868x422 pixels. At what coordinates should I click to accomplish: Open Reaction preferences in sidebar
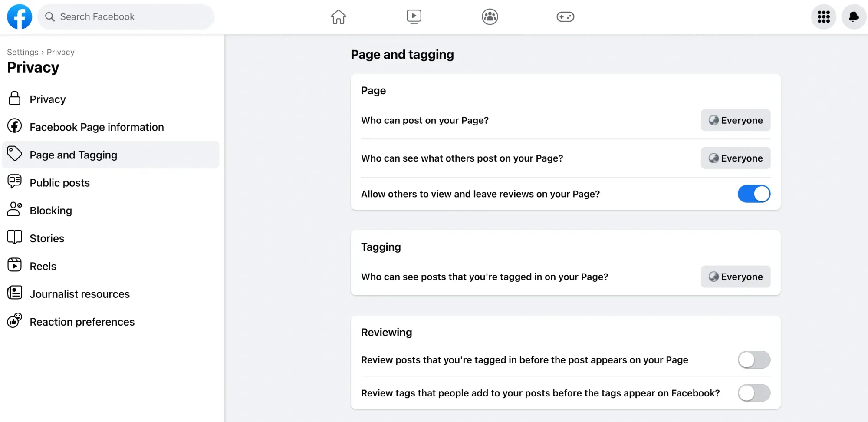click(82, 322)
